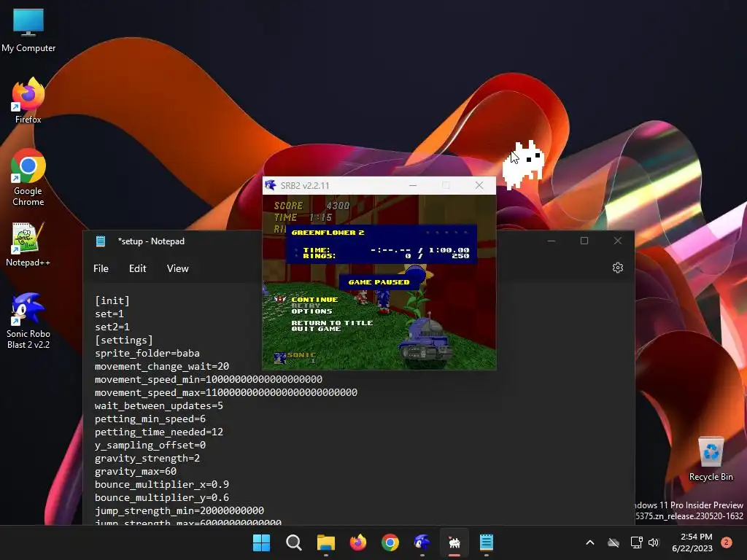The image size is (747, 560).
Task: Open the Recycle Bin desktop icon
Action: pos(711,459)
